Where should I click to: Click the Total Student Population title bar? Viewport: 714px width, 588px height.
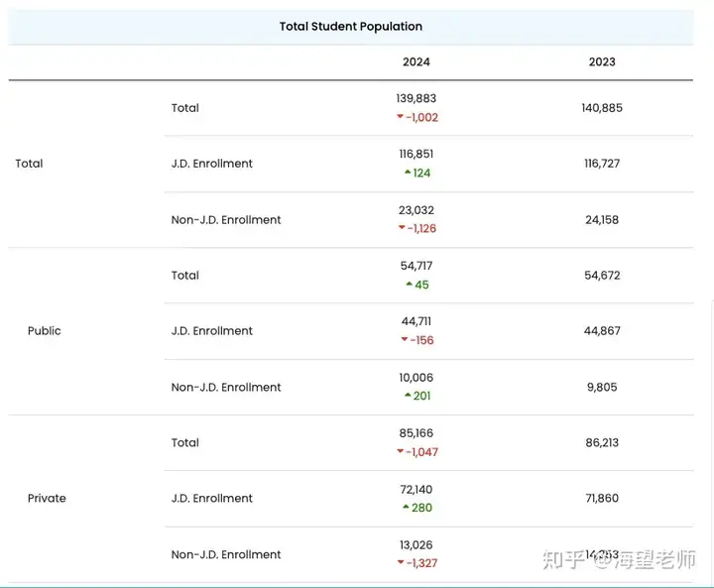click(x=351, y=27)
